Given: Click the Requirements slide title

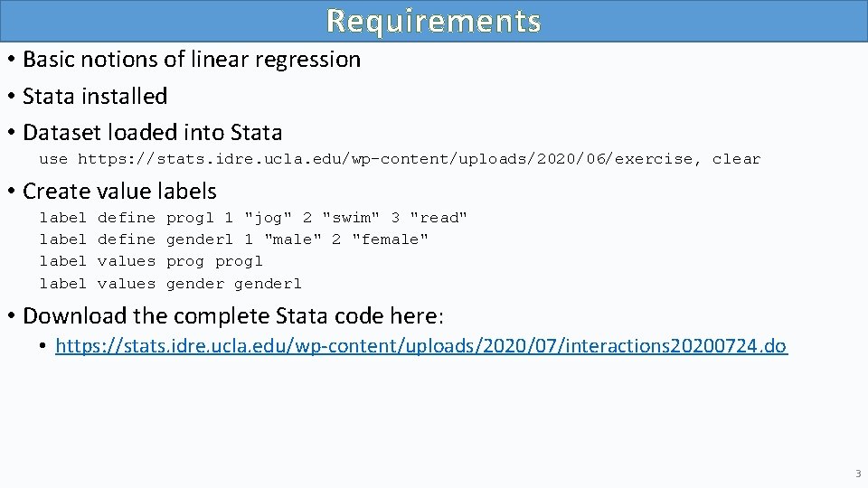Looking at the screenshot, I should click(x=433, y=21).
